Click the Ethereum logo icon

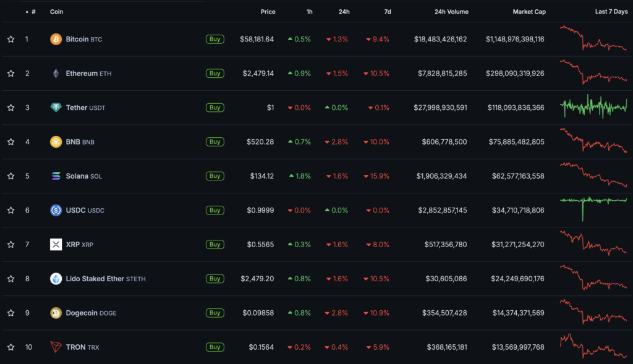(56, 74)
